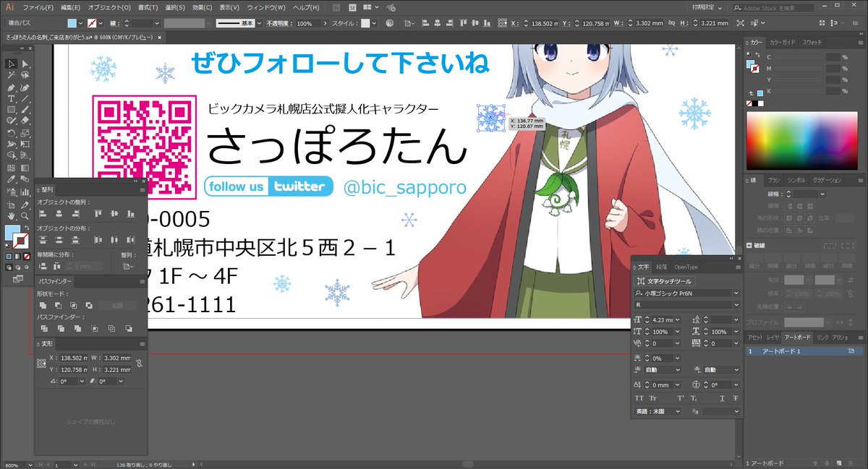This screenshot has height=469, width=868.
Task: Toggle Underline in Character panel
Action: click(722, 398)
